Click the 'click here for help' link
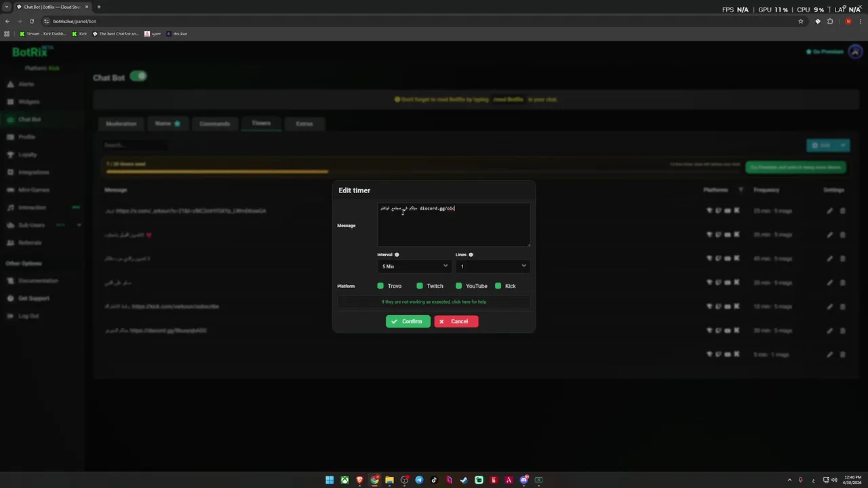 coord(469,302)
